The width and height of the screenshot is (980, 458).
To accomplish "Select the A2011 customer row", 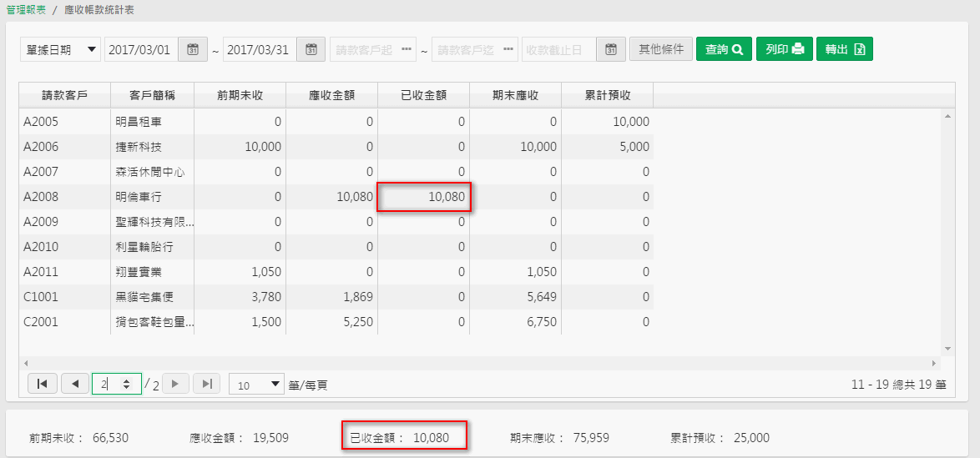I will (336, 272).
